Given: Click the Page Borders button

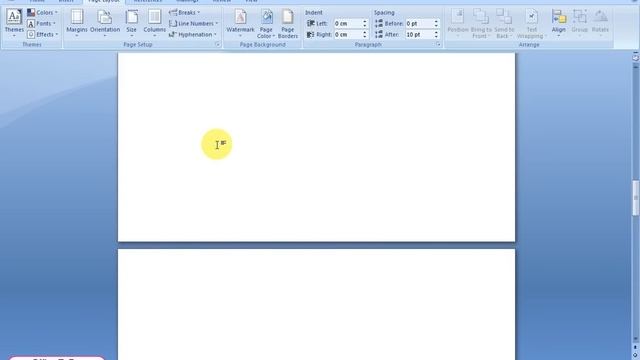Looking at the screenshot, I should (288, 24).
